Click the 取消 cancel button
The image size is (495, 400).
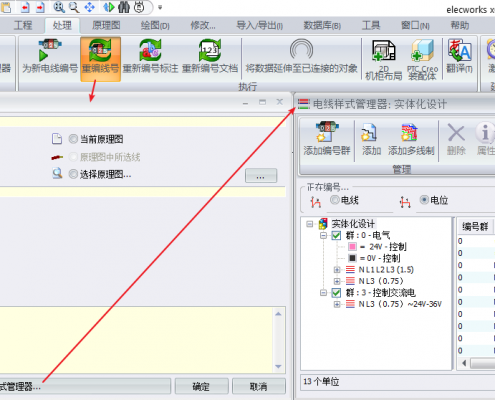point(259,386)
